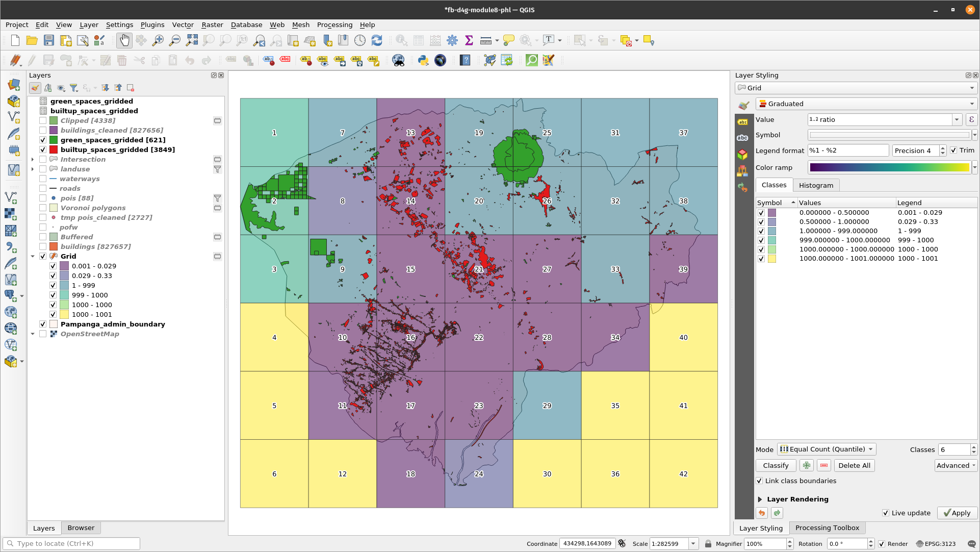This screenshot has width=980, height=552.
Task: Hide the builtup_spaces_gridded layer
Action: click(x=43, y=149)
